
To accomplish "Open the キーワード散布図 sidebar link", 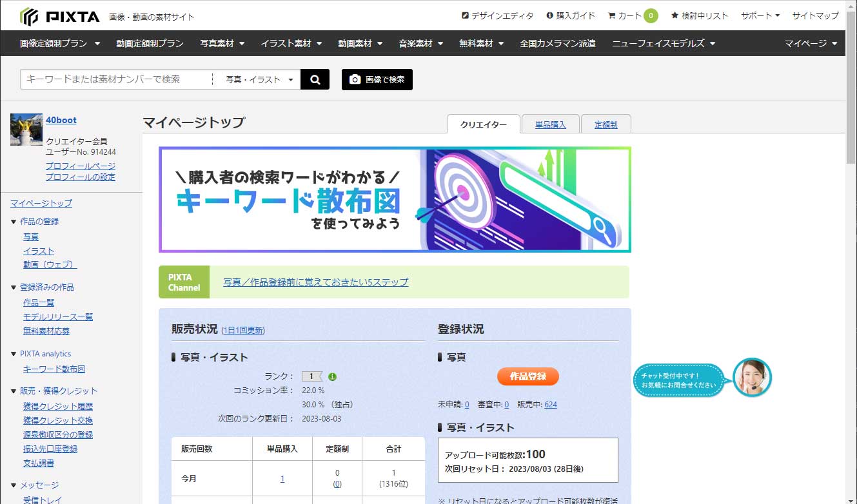I will click(x=54, y=369).
